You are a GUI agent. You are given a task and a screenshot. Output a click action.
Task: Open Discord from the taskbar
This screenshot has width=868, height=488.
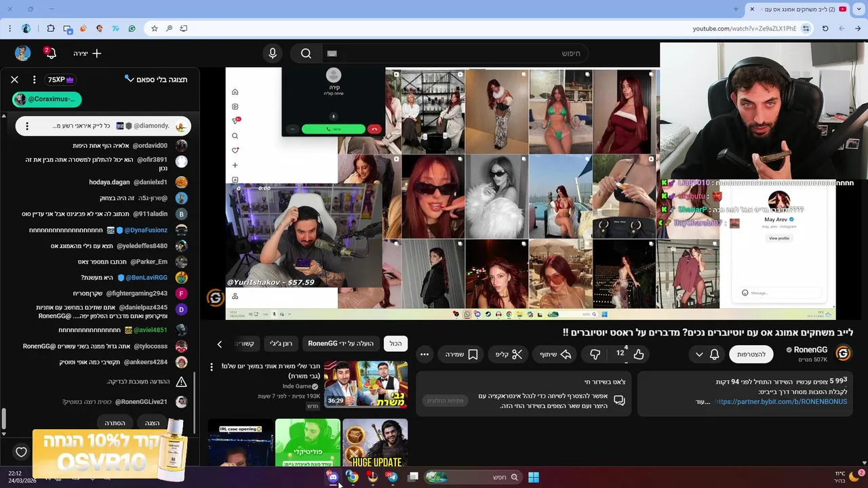(333, 477)
